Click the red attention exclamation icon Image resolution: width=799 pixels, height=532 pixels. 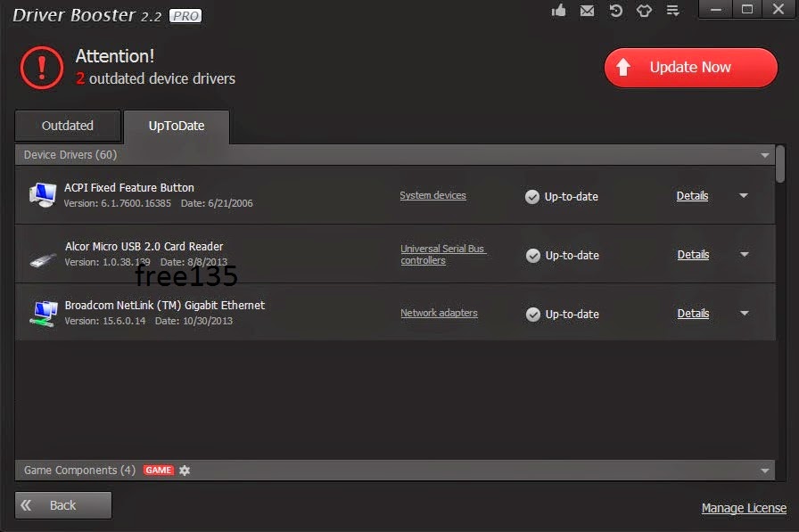42,68
